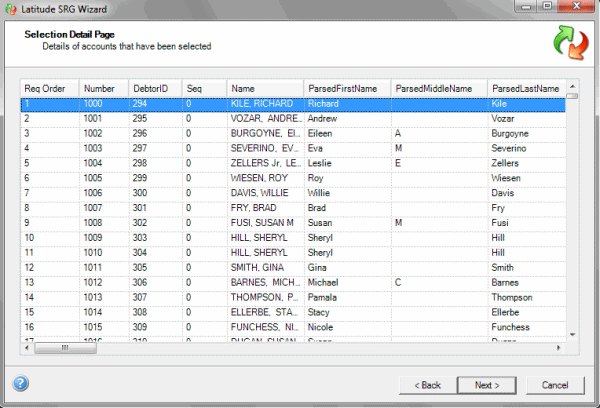The image size is (600, 408).
Task: Click the vertical scrollbar up arrow
Action: (572, 86)
